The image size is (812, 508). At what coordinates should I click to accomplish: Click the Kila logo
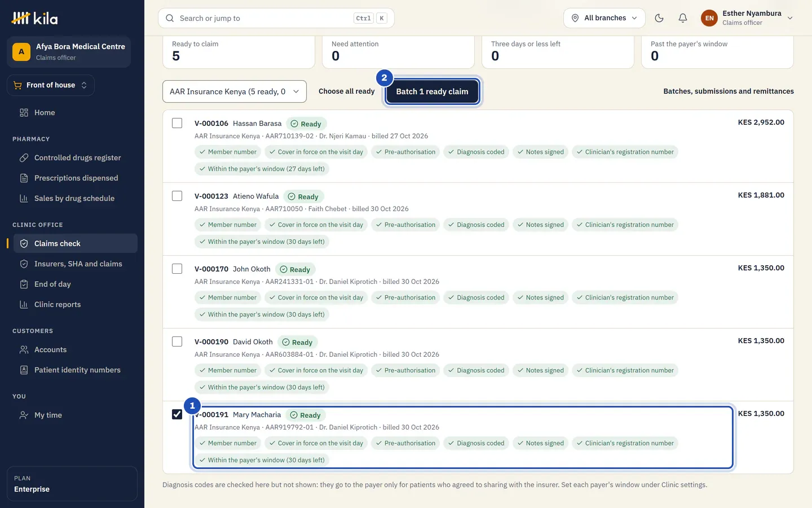pos(35,19)
